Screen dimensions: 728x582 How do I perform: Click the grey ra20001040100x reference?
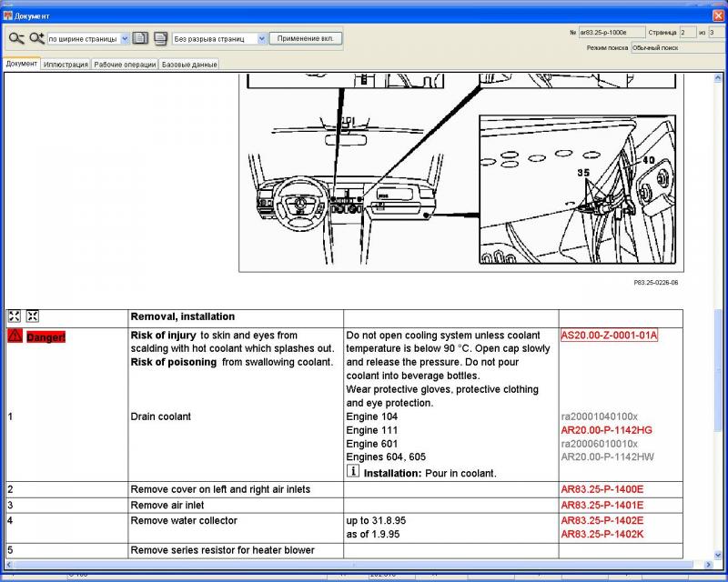click(x=600, y=416)
